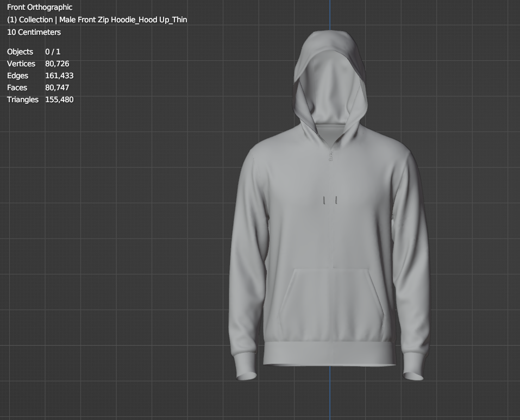
Task: Click the zipper pull on the hoodie
Action: [x=331, y=156]
